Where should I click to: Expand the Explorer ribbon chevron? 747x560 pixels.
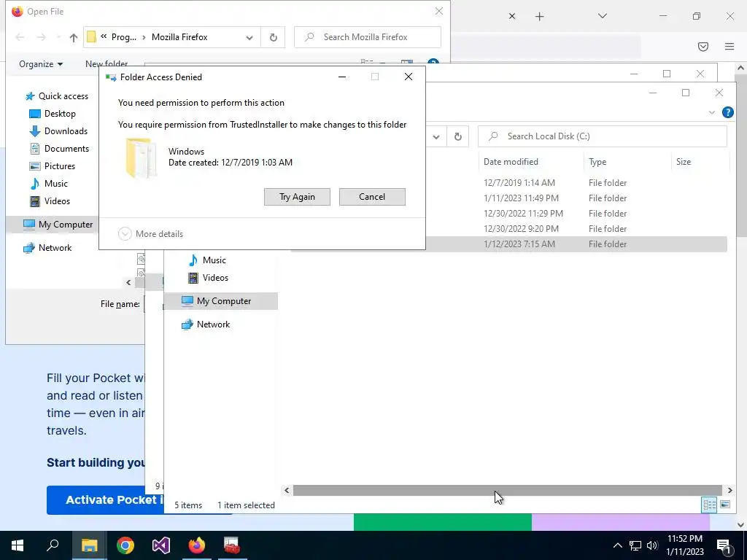(x=712, y=112)
